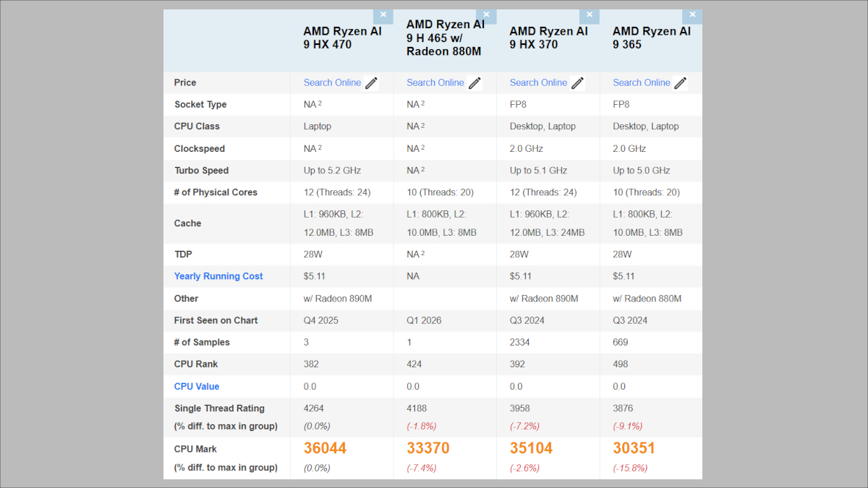This screenshot has height=488, width=868.
Task: Search Online for AMD Ryzen AI 9 HX 470 price
Action: (x=332, y=82)
